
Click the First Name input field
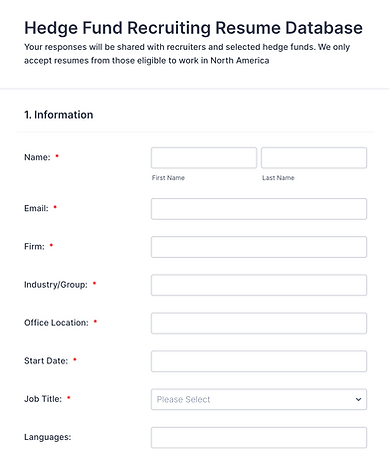204,158
